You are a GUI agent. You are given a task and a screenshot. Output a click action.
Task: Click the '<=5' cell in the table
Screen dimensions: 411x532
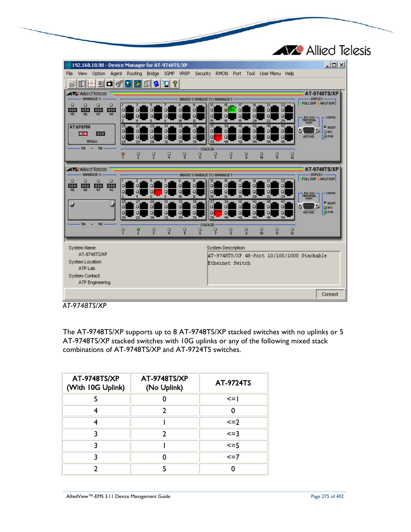point(233,445)
